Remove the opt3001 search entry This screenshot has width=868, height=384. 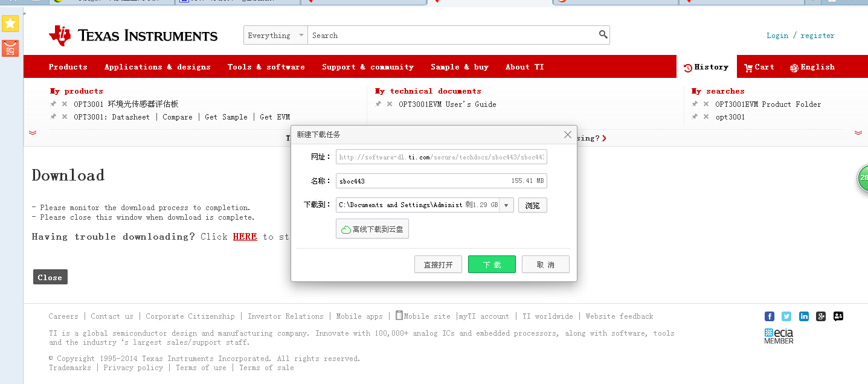[x=706, y=117]
